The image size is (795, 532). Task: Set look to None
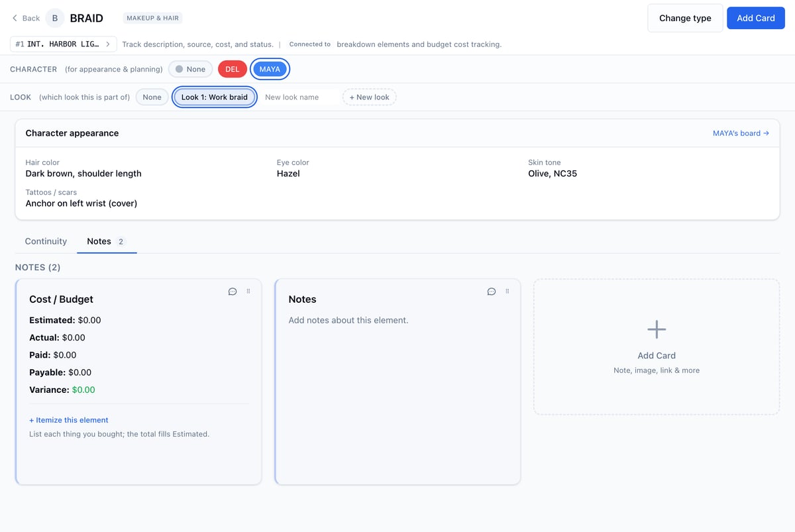(152, 97)
